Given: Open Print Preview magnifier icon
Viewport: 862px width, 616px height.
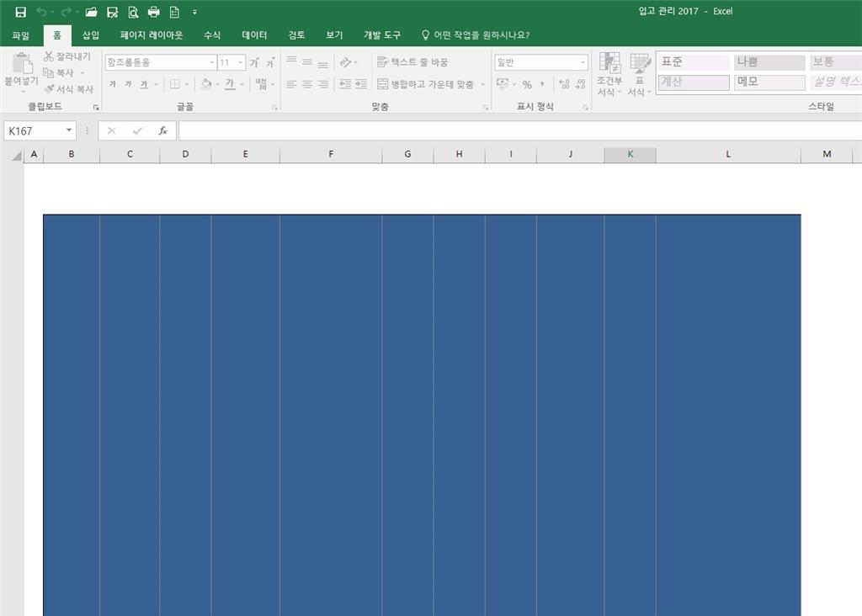Looking at the screenshot, I should pyautogui.click(x=133, y=12).
